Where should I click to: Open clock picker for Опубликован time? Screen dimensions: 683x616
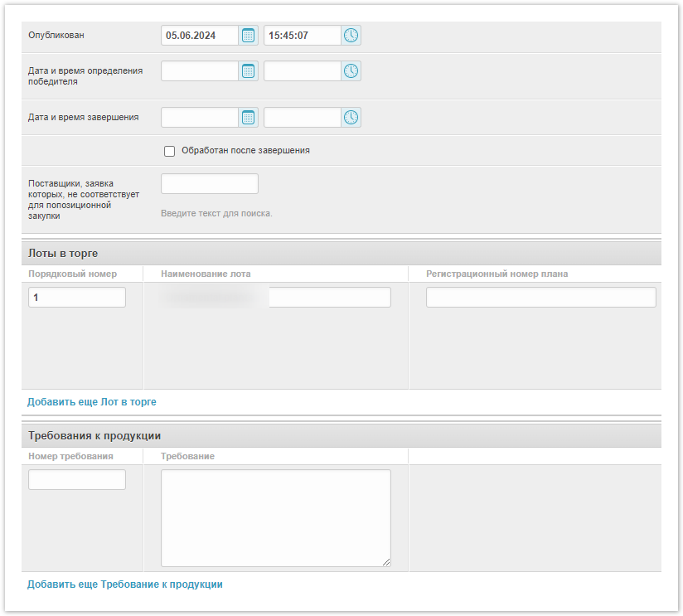(351, 36)
